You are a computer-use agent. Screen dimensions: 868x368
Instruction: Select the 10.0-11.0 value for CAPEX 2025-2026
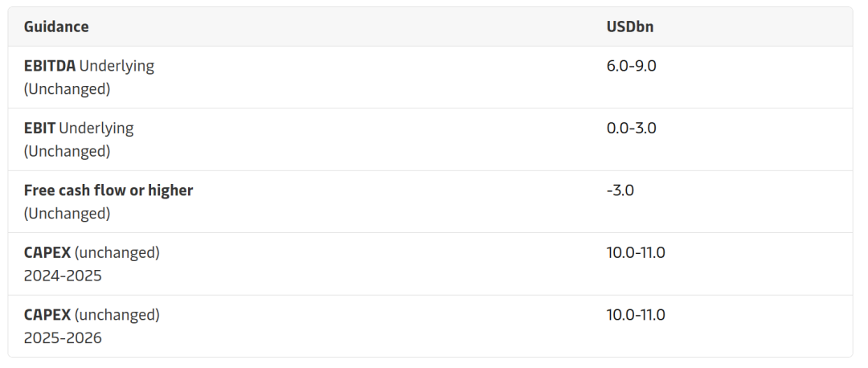click(636, 315)
